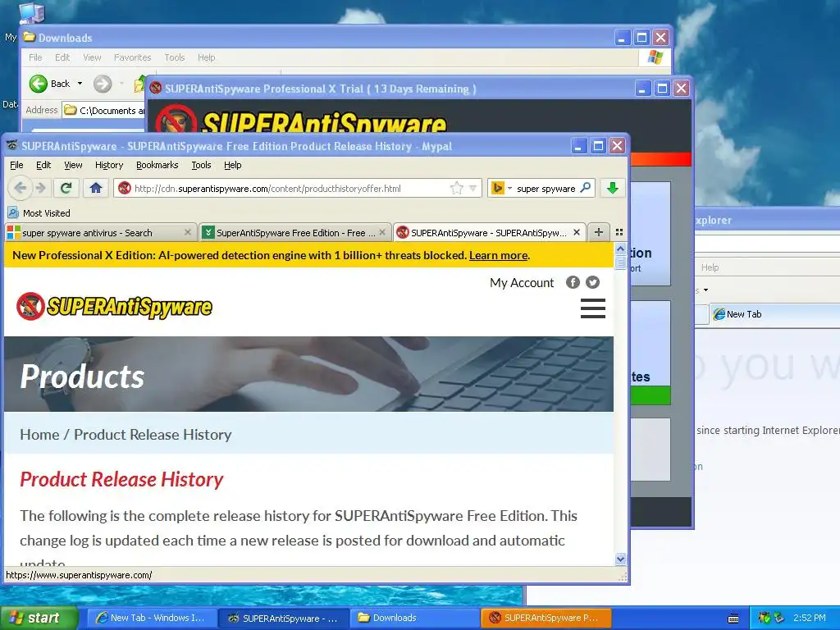Switch to SUPERAntiSpyware Professional taskbar button
Image resolution: width=840 pixels, height=630 pixels.
(546, 618)
